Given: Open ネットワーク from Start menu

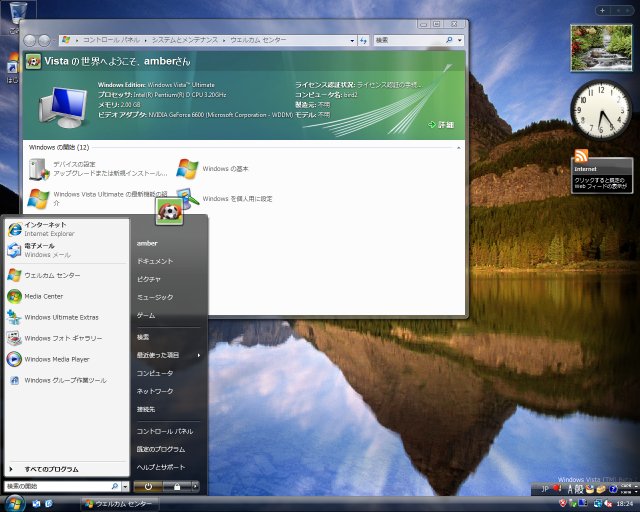Looking at the screenshot, I should tap(155, 391).
